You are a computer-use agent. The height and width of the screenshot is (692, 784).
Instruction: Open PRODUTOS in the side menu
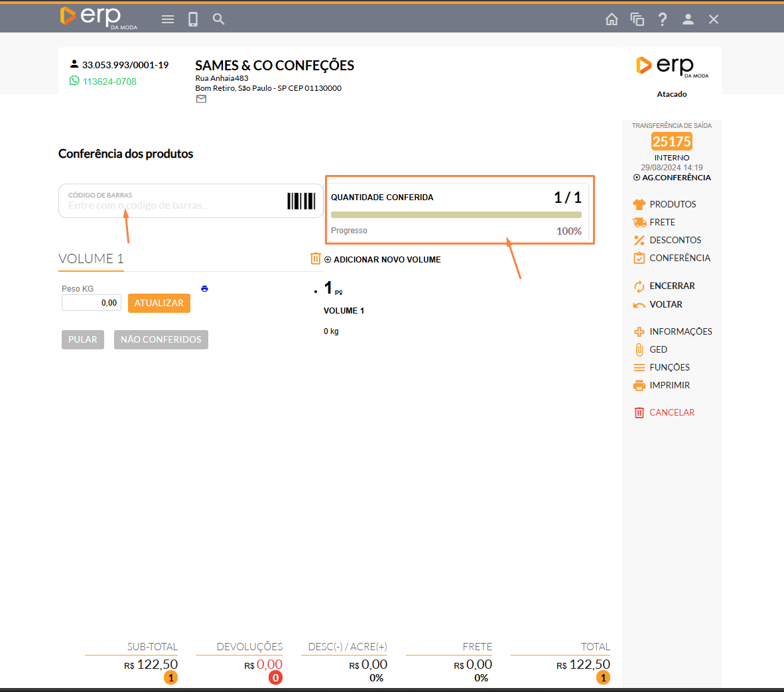click(x=672, y=204)
